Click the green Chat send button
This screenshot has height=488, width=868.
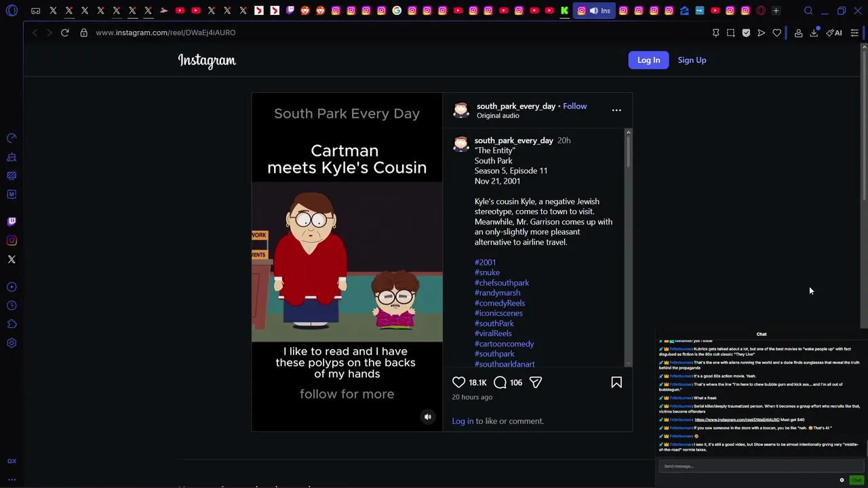tap(856, 480)
